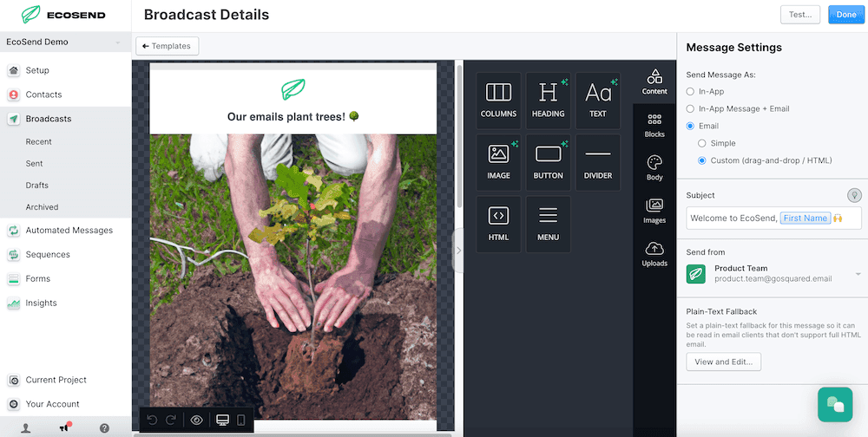868x437 pixels.
Task: Expand the EcoSend Demo project selector
Action: point(65,42)
